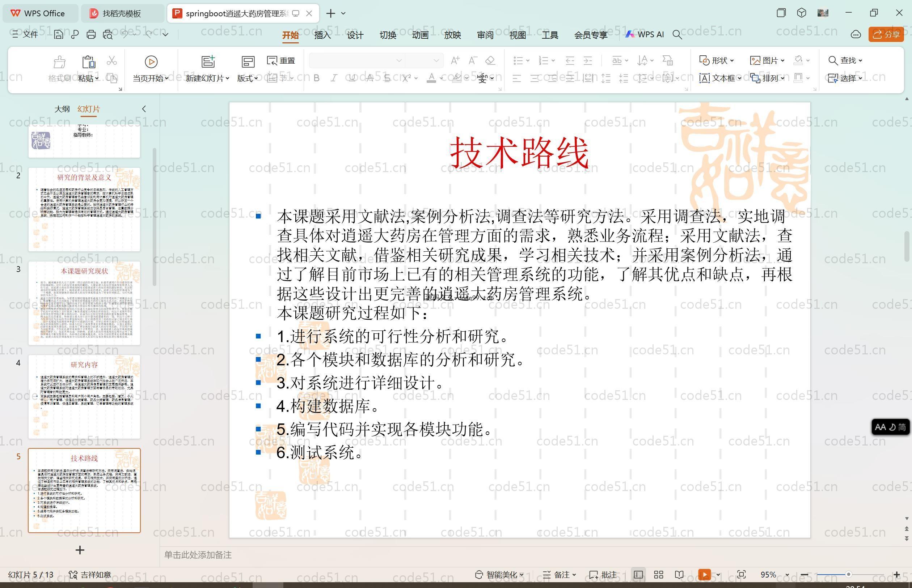912x588 pixels.
Task: Click the Clear Formatting eraser icon
Action: (490, 60)
